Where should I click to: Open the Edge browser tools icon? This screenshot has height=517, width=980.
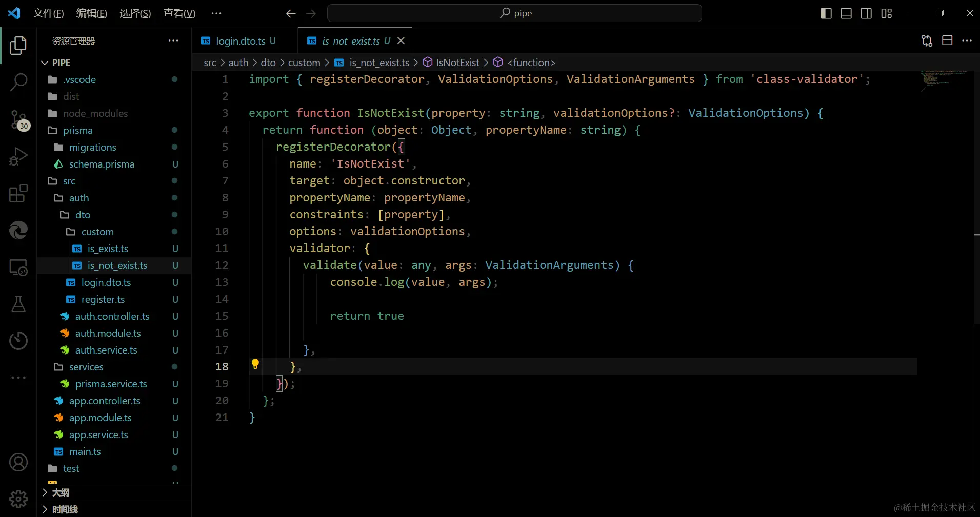point(18,231)
